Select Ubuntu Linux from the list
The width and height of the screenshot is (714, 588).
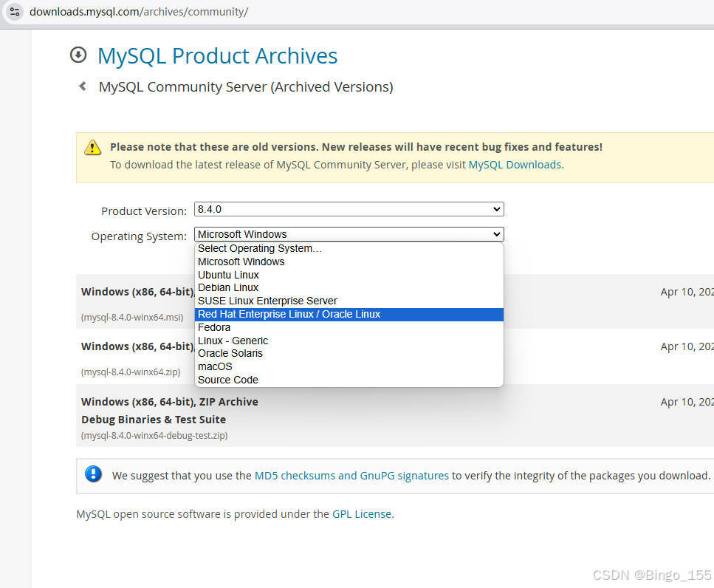coord(349,275)
